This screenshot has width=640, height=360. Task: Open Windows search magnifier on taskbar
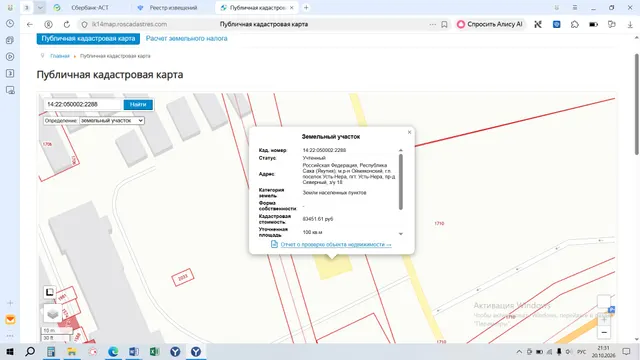(x=30, y=351)
